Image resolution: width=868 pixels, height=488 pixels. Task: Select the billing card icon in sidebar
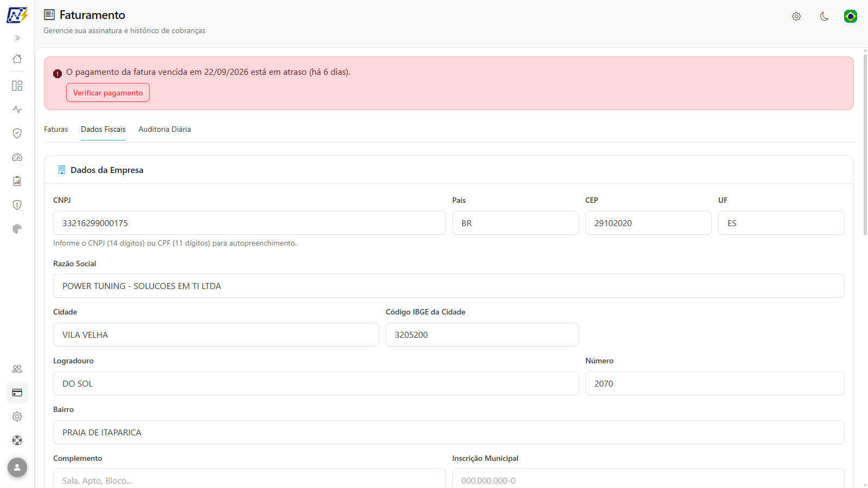coord(17,393)
